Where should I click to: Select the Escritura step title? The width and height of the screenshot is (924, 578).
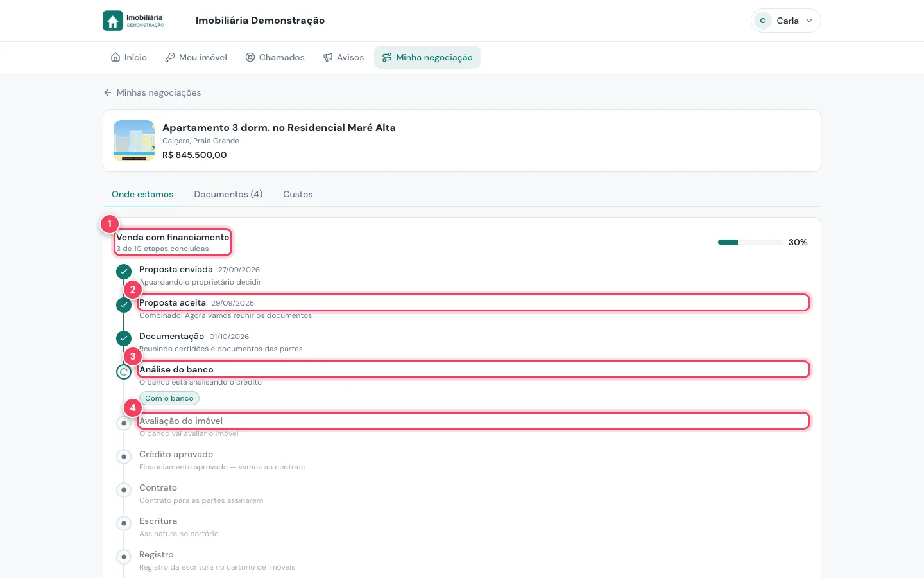click(158, 521)
